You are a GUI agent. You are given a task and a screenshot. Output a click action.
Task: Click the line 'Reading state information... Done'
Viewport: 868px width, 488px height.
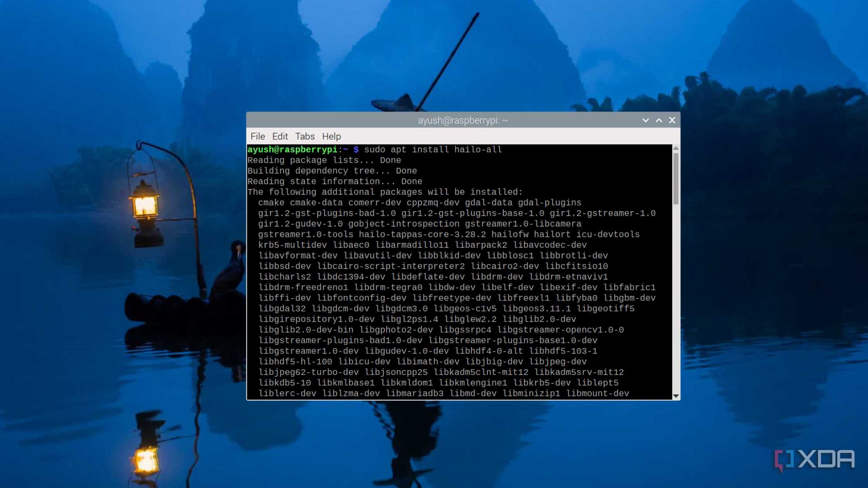point(335,181)
